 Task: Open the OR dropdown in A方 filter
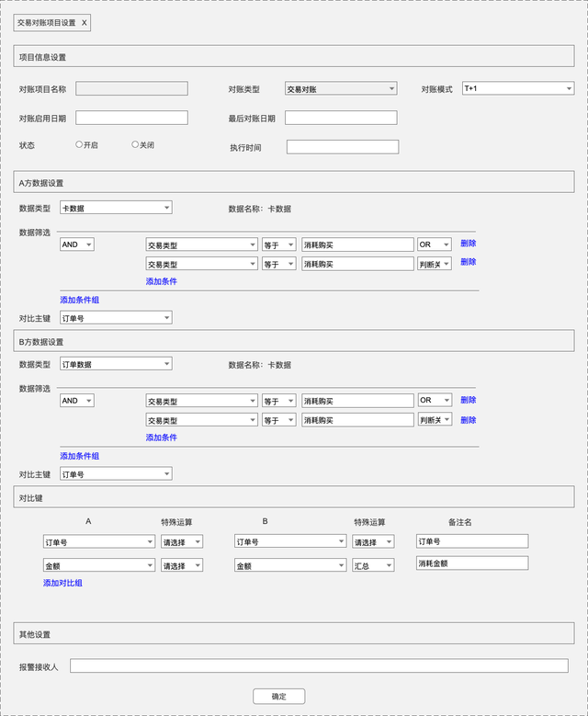pyautogui.click(x=435, y=244)
